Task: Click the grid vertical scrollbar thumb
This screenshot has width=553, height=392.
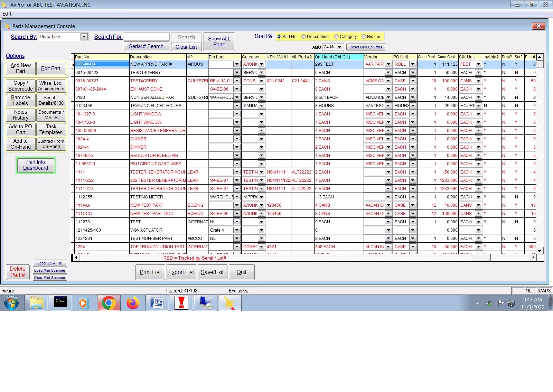Action: coord(540,64)
